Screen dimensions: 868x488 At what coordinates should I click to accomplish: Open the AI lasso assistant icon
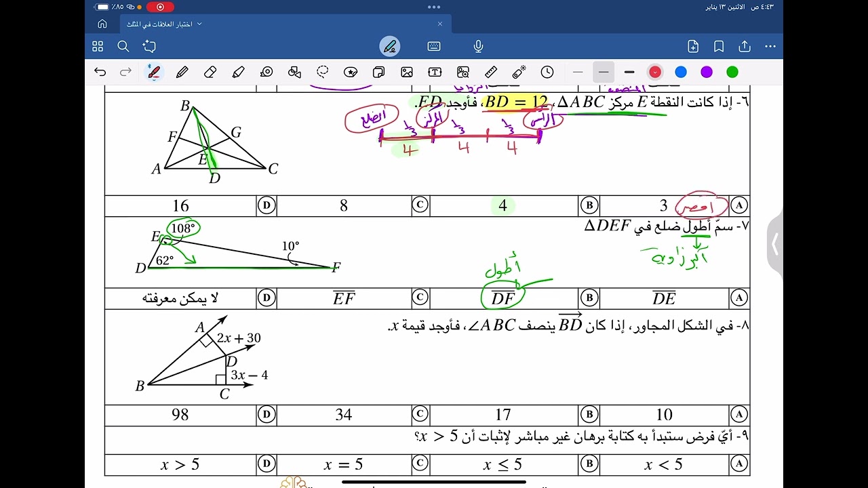pyautogui.click(x=149, y=46)
